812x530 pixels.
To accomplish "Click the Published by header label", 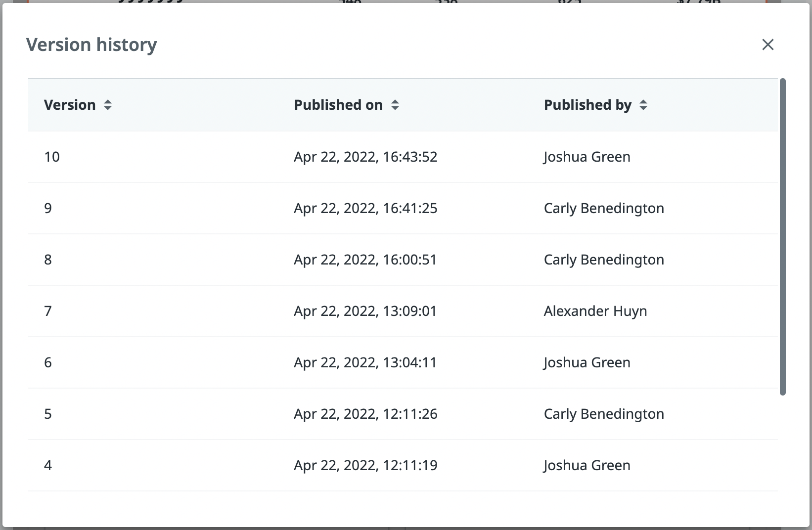I will tap(587, 105).
